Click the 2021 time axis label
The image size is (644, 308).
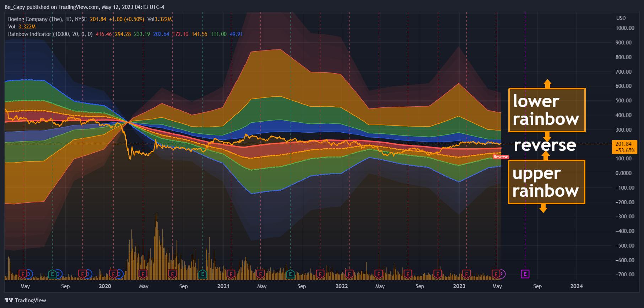[223, 286]
